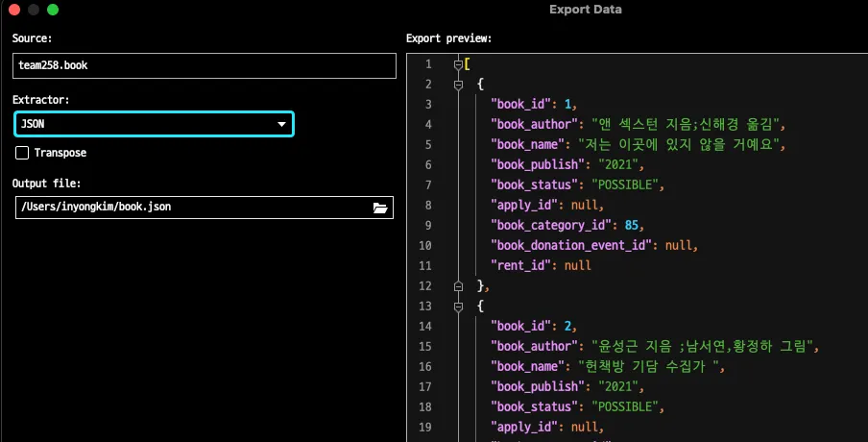Click the green zoom window button
Viewport: 868px width, 442px height.
pyautogui.click(x=53, y=10)
